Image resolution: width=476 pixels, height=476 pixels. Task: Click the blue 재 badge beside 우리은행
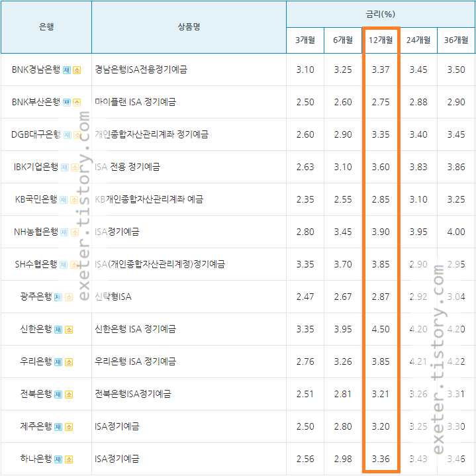click(x=58, y=362)
